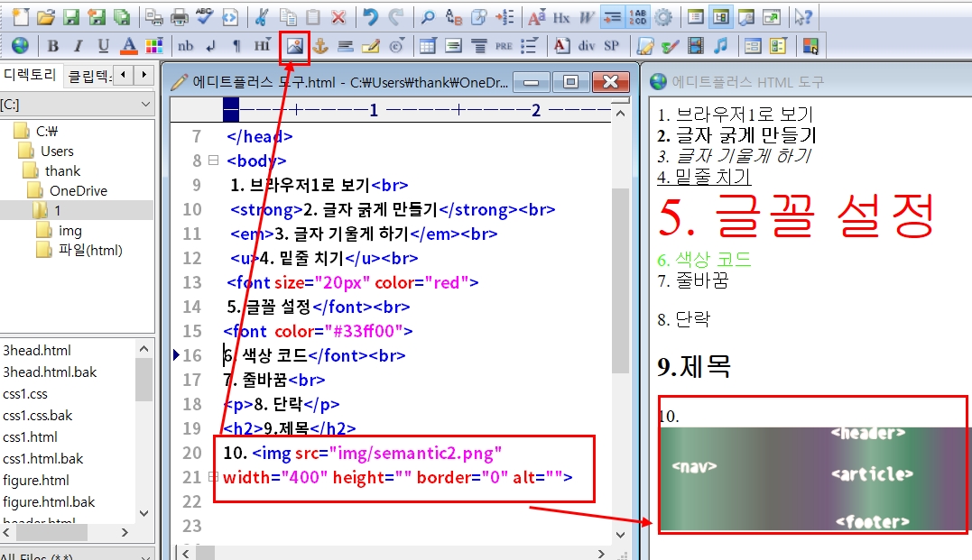Insert image tag icon
Screen dimensions: 972x560
pos(294,45)
